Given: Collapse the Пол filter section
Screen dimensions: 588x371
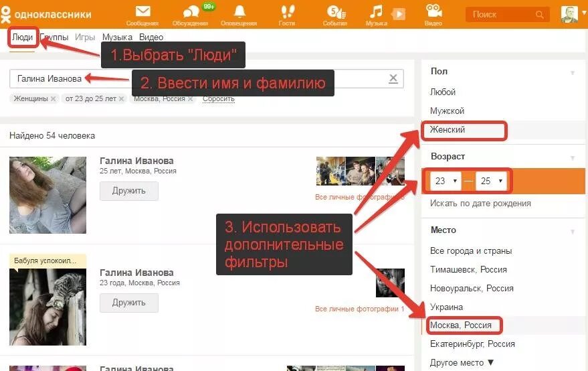Looking at the screenshot, I should coord(573,72).
